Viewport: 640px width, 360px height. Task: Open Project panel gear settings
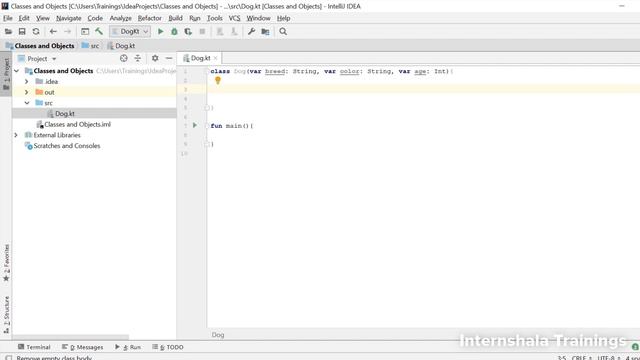coord(155,58)
